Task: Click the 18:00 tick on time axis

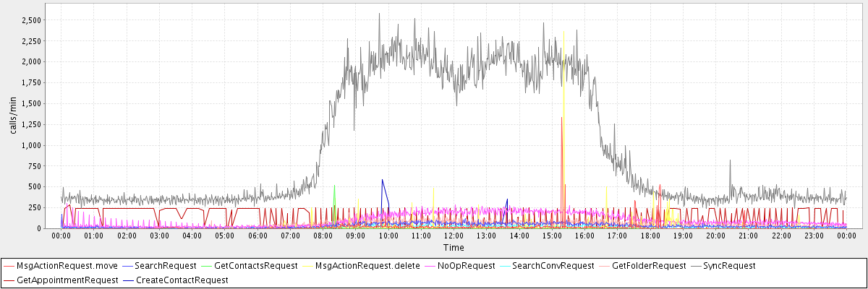Action: tap(650, 236)
